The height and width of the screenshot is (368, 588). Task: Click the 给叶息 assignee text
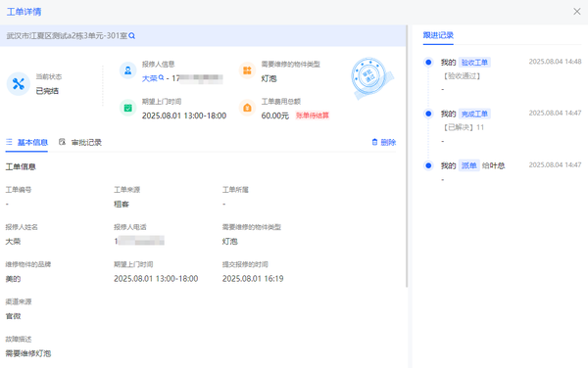(x=494, y=165)
